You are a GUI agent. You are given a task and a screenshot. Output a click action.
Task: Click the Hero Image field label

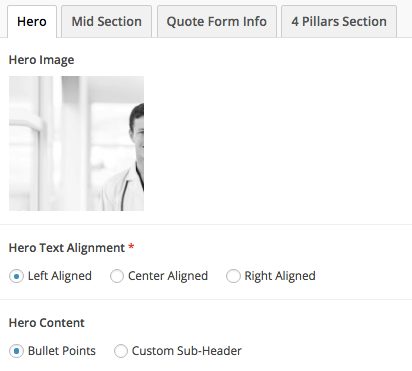click(41, 60)
